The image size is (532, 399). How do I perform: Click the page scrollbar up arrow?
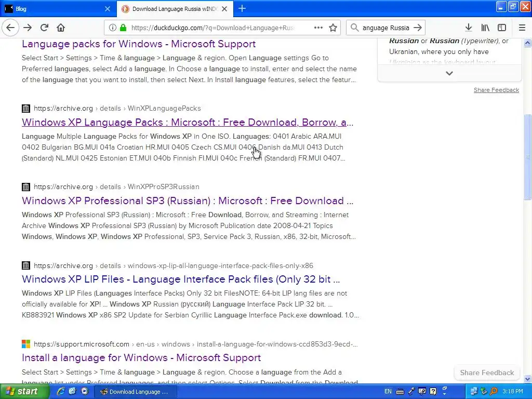tap(528, 43)
